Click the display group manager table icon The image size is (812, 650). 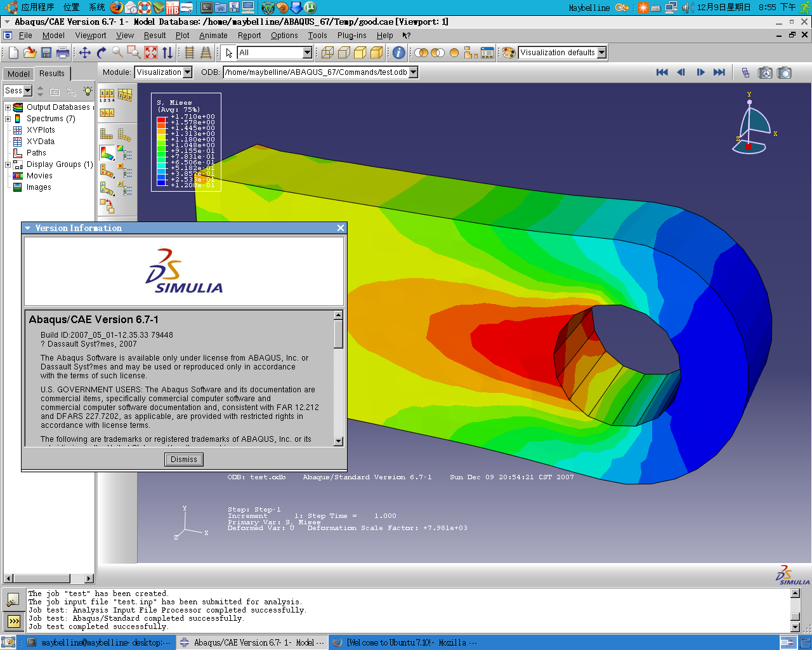click(x=487, y=53)
